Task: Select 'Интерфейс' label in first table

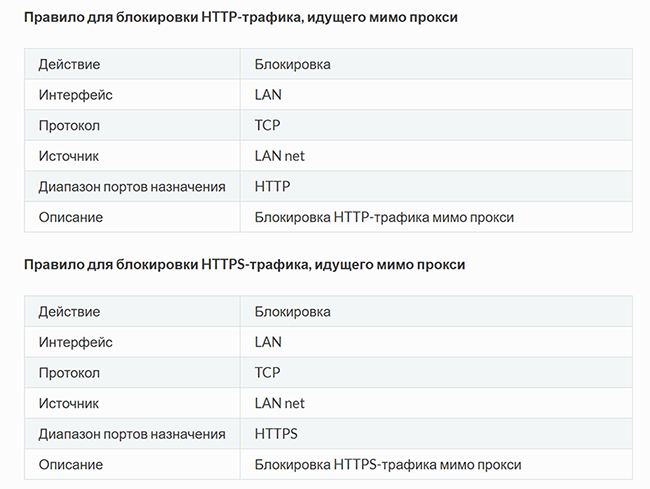Action: (75, 95)
